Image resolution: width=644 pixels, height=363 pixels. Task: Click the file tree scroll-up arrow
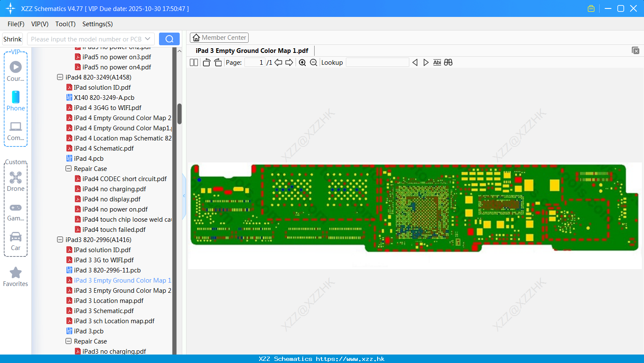point(179,51)
